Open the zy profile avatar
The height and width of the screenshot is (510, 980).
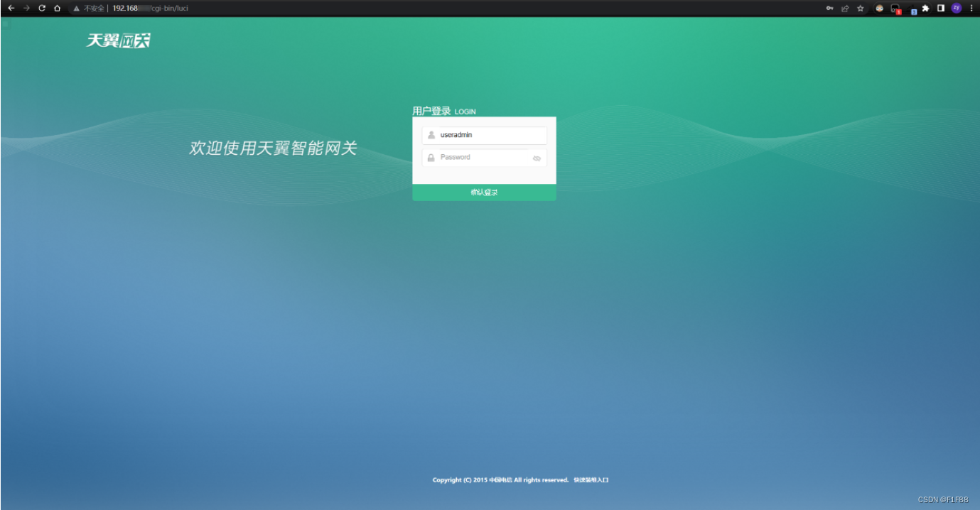957,9
